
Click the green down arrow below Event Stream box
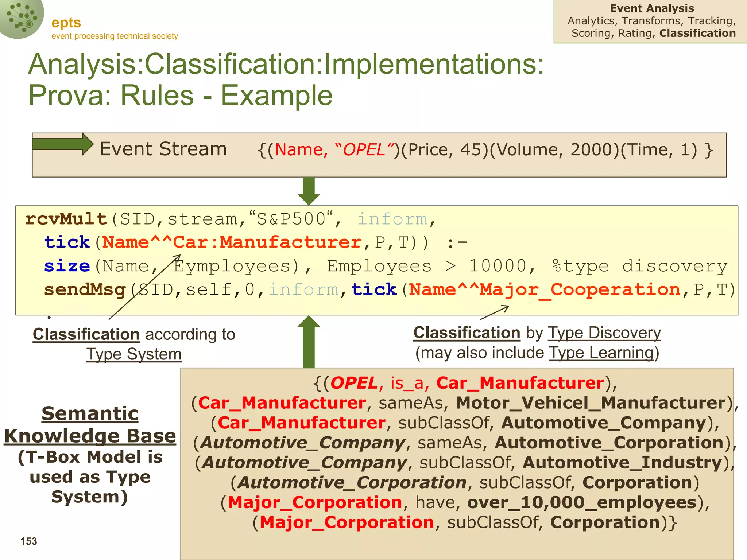point(309,191)
